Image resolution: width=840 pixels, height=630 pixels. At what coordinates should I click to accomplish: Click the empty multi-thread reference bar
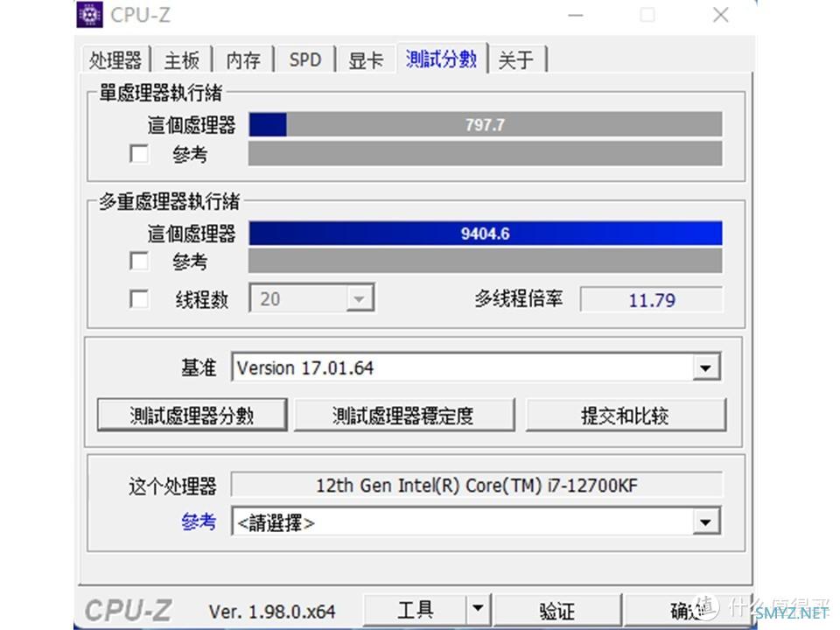486,262
